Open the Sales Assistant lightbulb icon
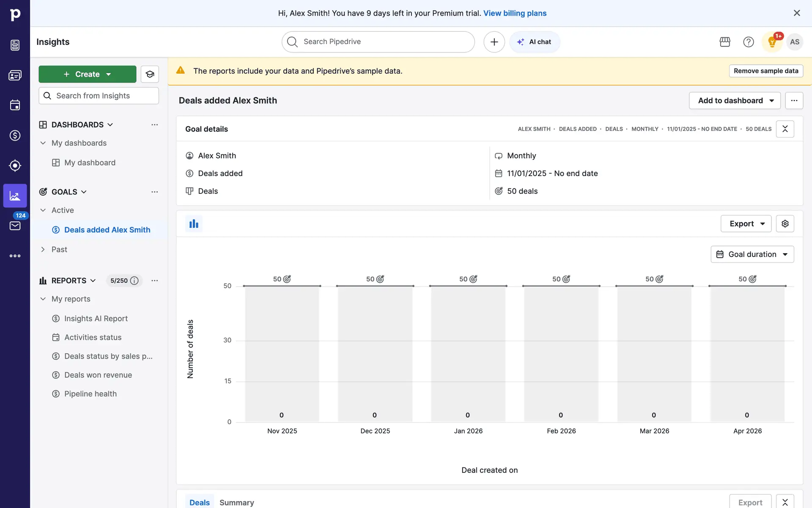812x508 pixels. click(x=772, y=42)
